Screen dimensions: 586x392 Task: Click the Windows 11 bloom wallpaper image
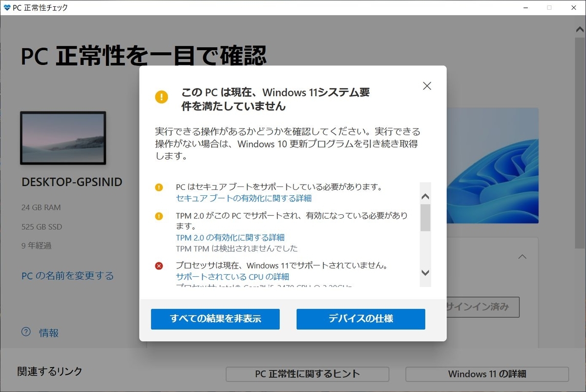[x=492, y=165]
